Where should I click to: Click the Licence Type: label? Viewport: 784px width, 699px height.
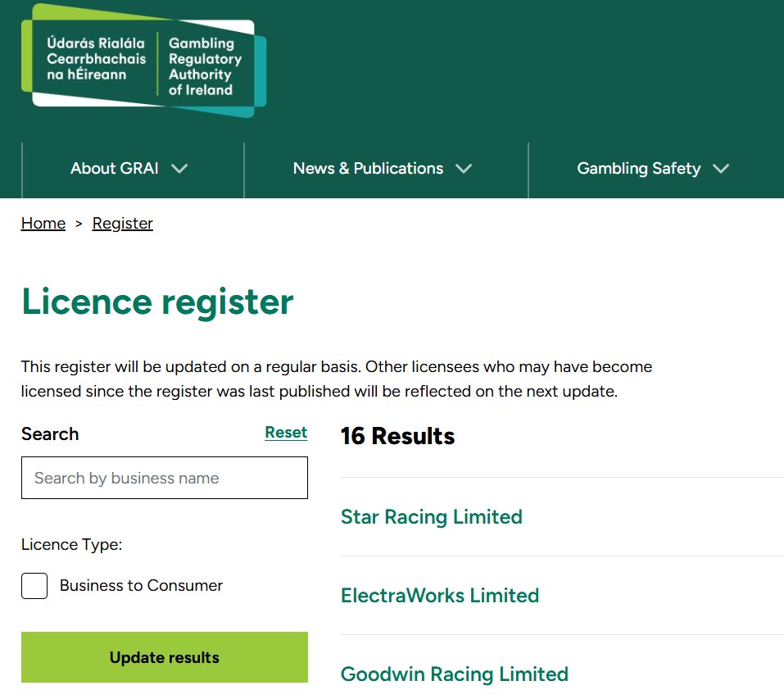click(x=71, y=544)
